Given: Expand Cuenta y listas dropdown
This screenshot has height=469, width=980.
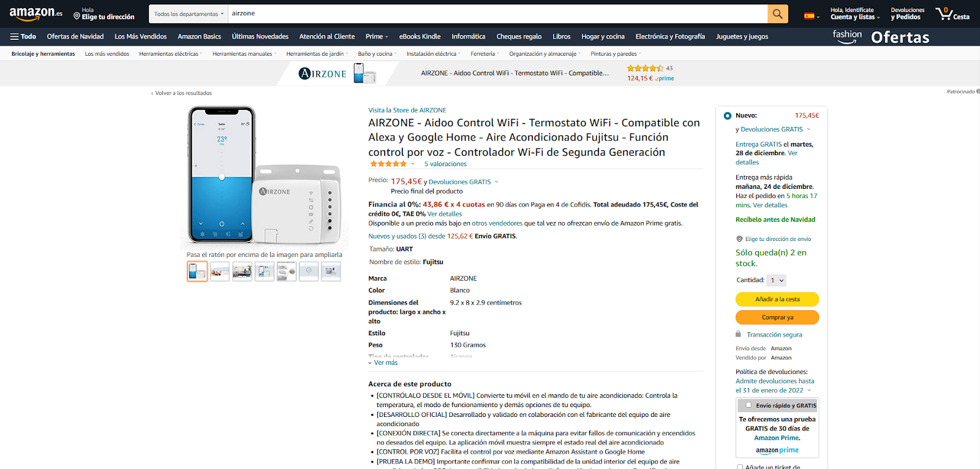Looking at the screenshot, I should click(855, 13).
